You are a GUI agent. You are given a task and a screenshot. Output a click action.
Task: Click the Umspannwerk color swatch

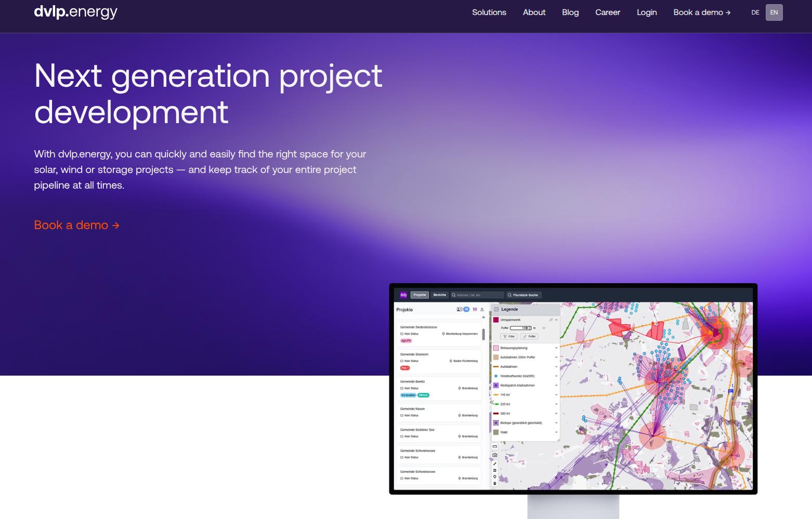(x=496, y=320)
